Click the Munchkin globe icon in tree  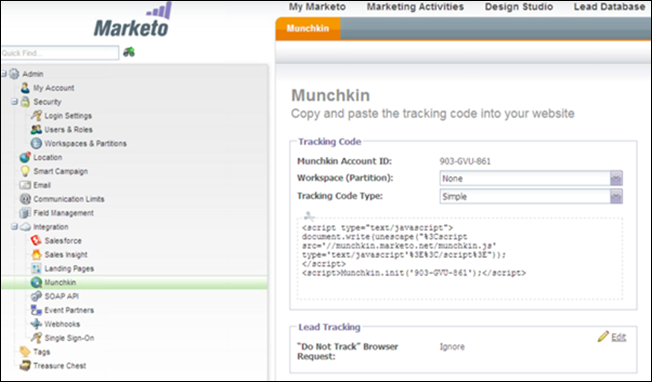click(x=36, y=282)
